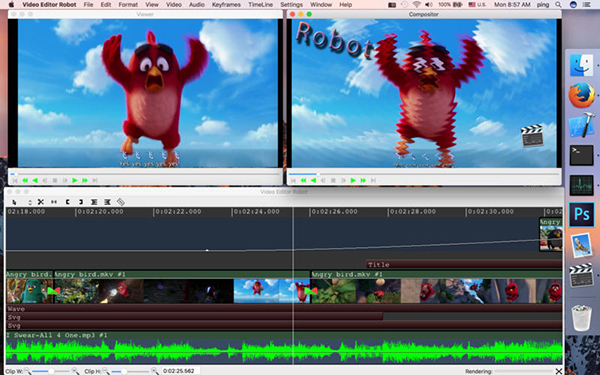Select the arrow pointer tool in timeline toolbar
The height and width of the screenshot is (375, 600).
tap(15, 202)
